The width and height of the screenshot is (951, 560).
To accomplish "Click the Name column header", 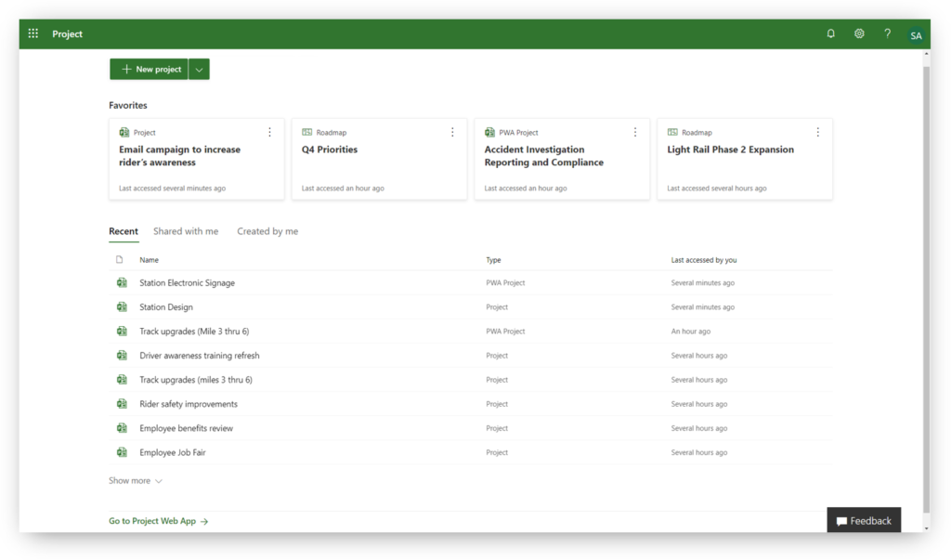I will [x=150, y=260].
